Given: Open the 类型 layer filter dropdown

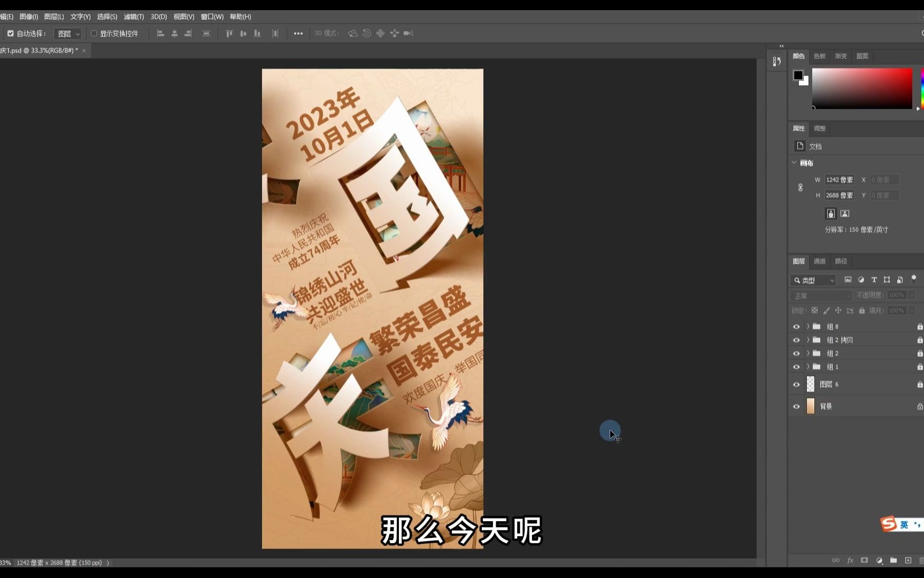Looking at the screenshot, I should click(x=813, y=279).
